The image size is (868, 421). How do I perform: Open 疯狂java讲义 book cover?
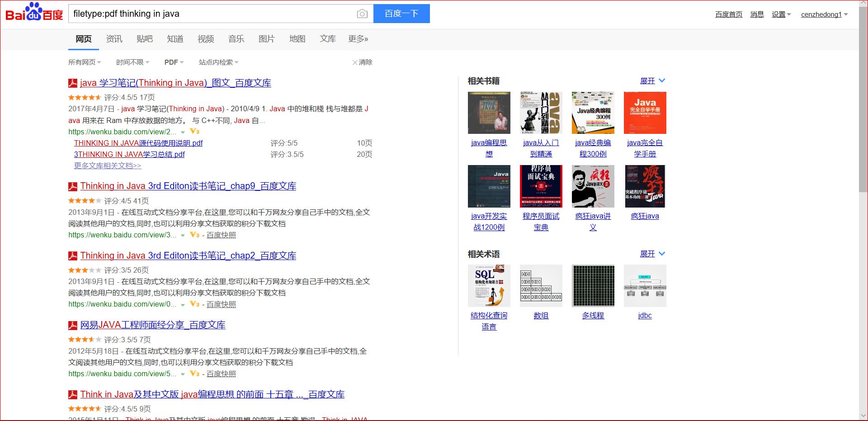pyautogui.click(x=593, y=186)
